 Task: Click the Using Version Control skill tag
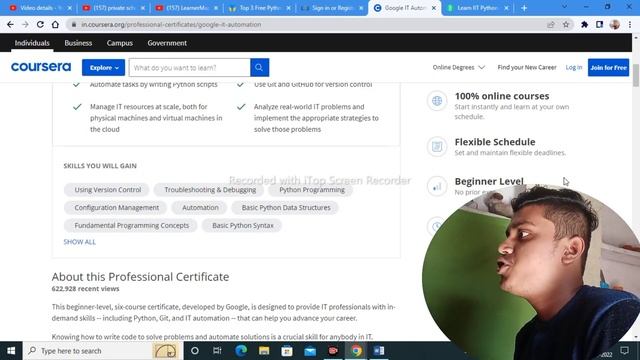[108, 190]
